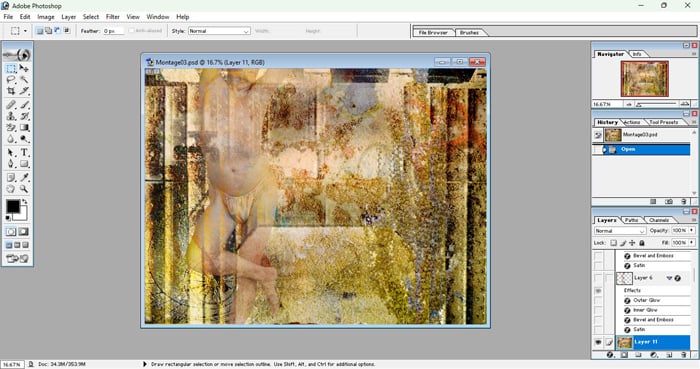
Task: Reset default foreground and background colors
Action: pos(8,218)
